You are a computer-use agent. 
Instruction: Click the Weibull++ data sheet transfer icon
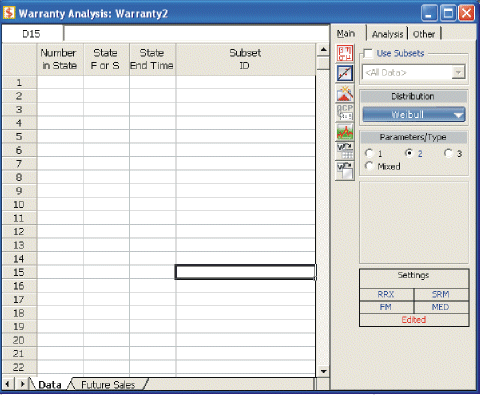point(345,151)
